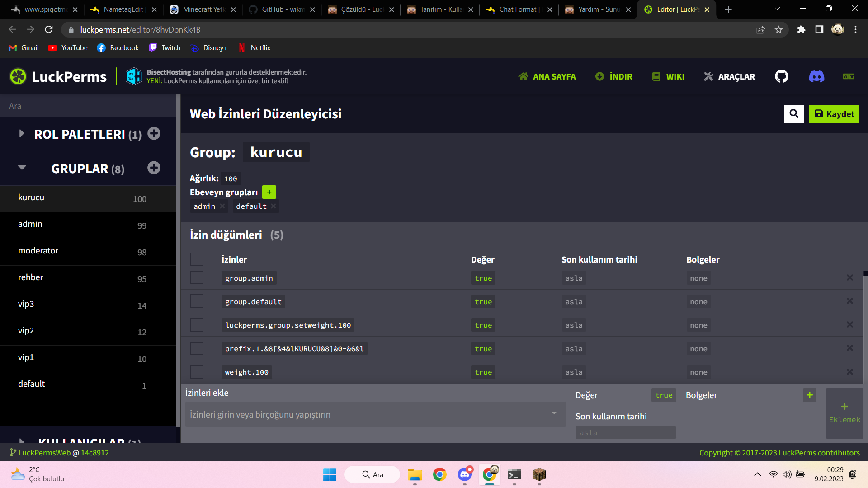Open the İndir navigation item
This screenshot has width=868, height=488.
click(614, 77)
